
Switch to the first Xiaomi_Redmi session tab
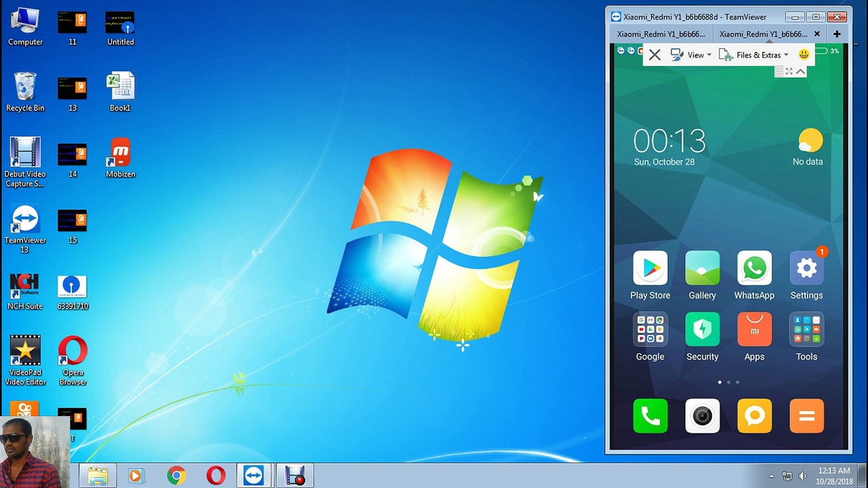tap(660, 34)
